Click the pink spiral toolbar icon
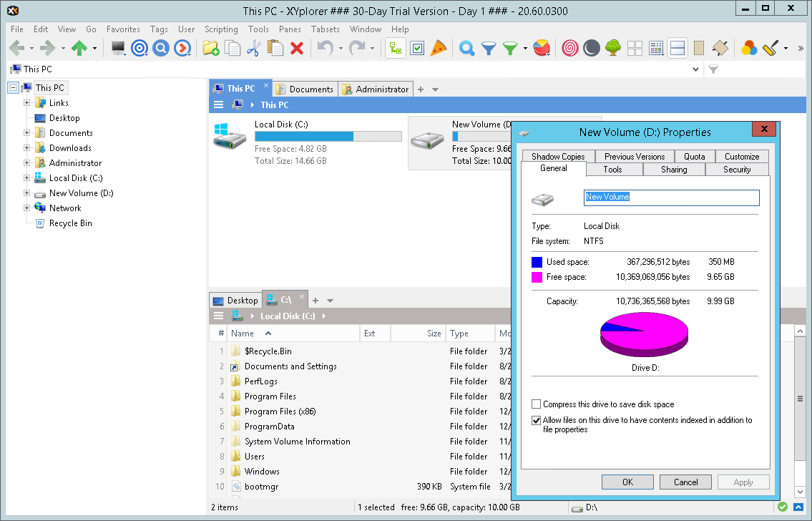The image size is (812, 521). click(x=569, y=48)
